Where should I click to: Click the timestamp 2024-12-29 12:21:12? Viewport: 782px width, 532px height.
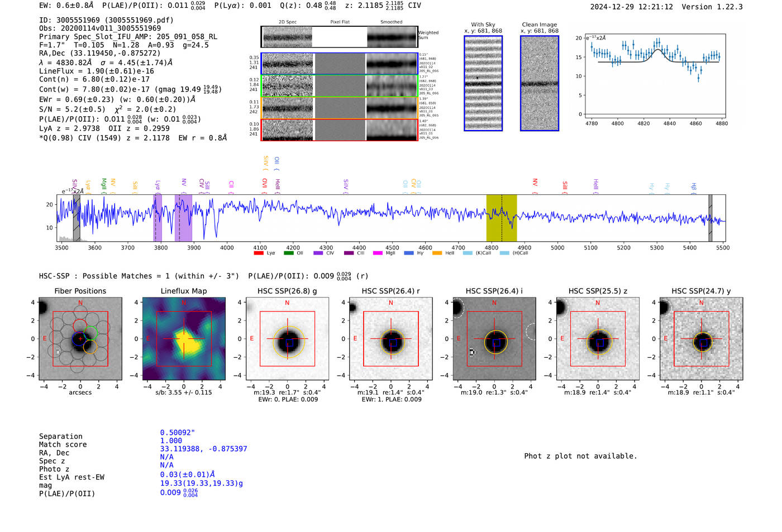click(632, 7)
